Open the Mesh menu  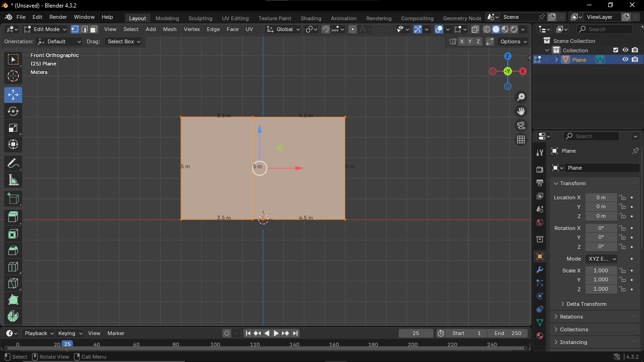(x=170, y=29)
